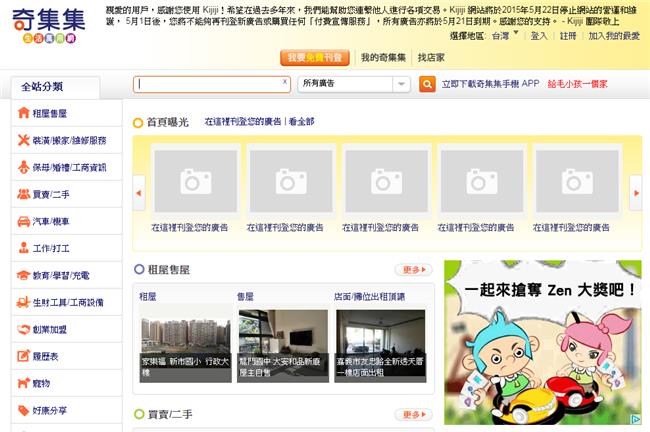Screen dimensions: 650x432
Task: Open the first featured ad placeholder thumbnail
Action: (196, 181)
